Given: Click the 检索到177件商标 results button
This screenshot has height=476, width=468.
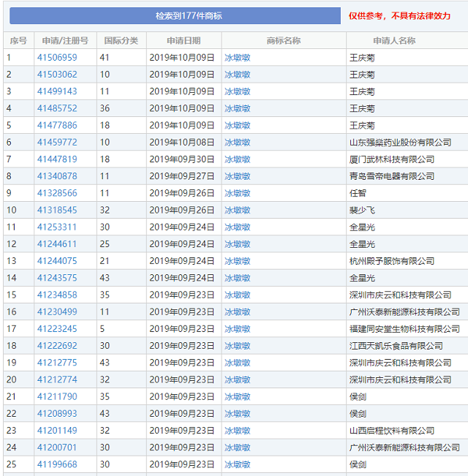Looking at the screenshot, I should (x=175, y=15).
